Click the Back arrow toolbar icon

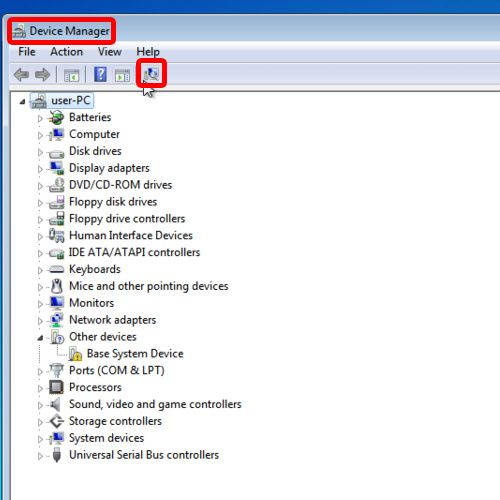(x=22, y=75)
